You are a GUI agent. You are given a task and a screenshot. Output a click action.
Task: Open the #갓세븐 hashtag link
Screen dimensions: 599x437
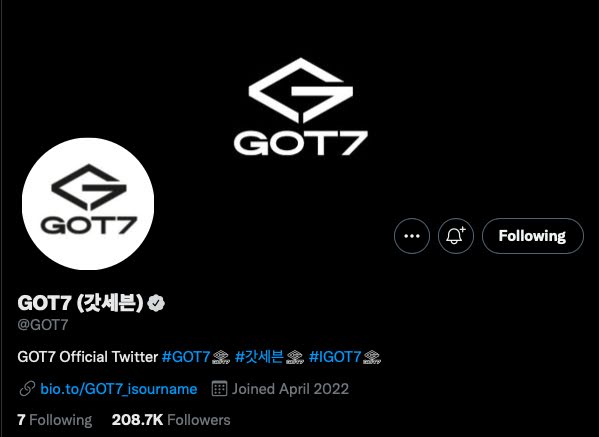(259, 357)
